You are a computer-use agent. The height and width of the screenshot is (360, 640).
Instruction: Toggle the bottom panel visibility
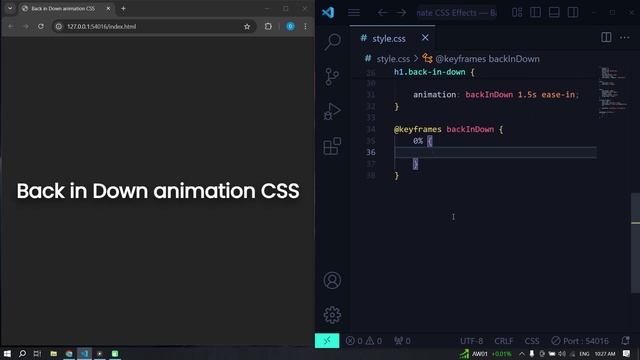tap(554, 13)
